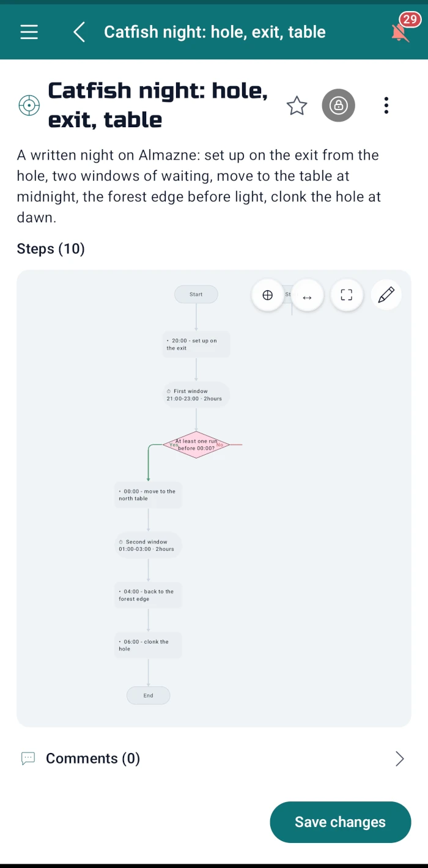Fit flowchart width with the horizontal arrows button
Viewport: 428px width, 868px height.
point(308,295)
